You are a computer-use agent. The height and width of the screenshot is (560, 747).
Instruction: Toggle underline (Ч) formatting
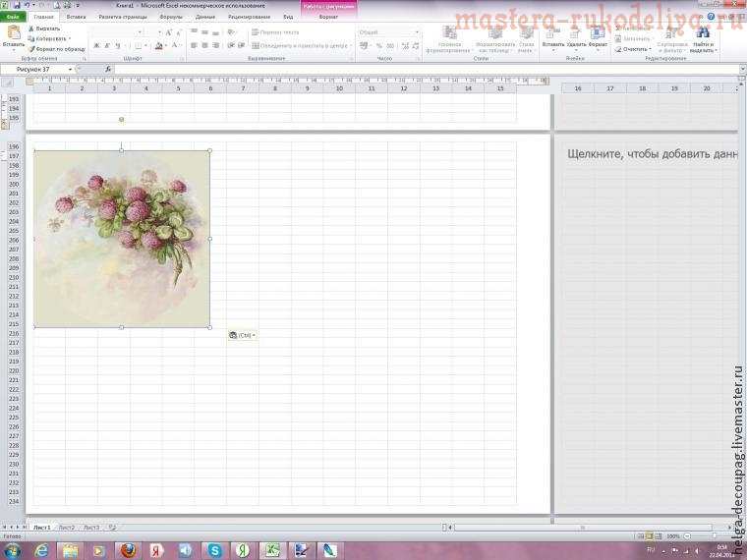(118, 46)
